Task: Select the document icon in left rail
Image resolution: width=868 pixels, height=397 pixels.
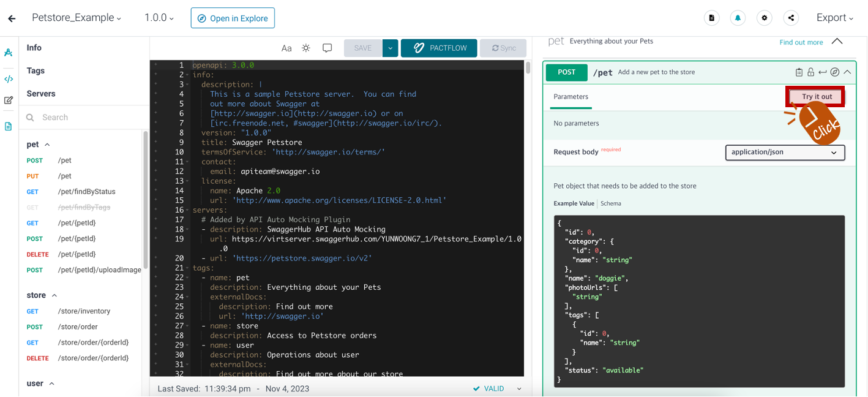Action: 9,126
